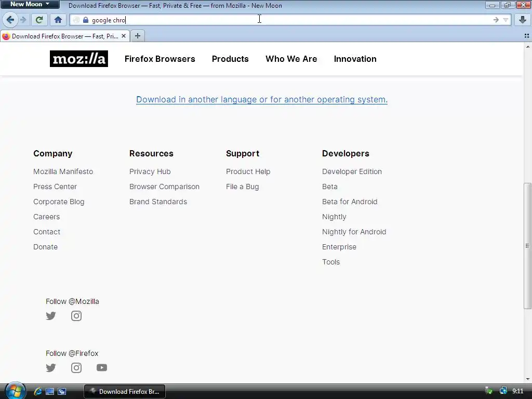
Task: Open Mozilla's Twitter icon
Action: pos(51,316)
